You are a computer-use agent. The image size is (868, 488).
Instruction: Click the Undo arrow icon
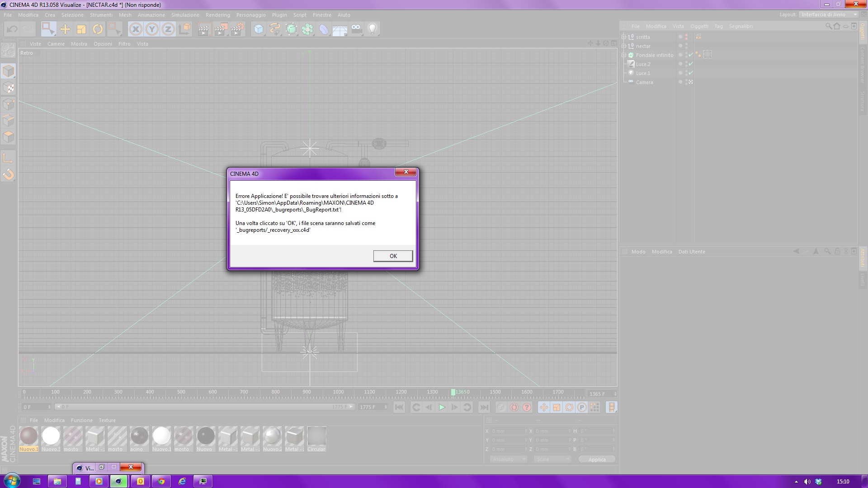pos(12,29)
